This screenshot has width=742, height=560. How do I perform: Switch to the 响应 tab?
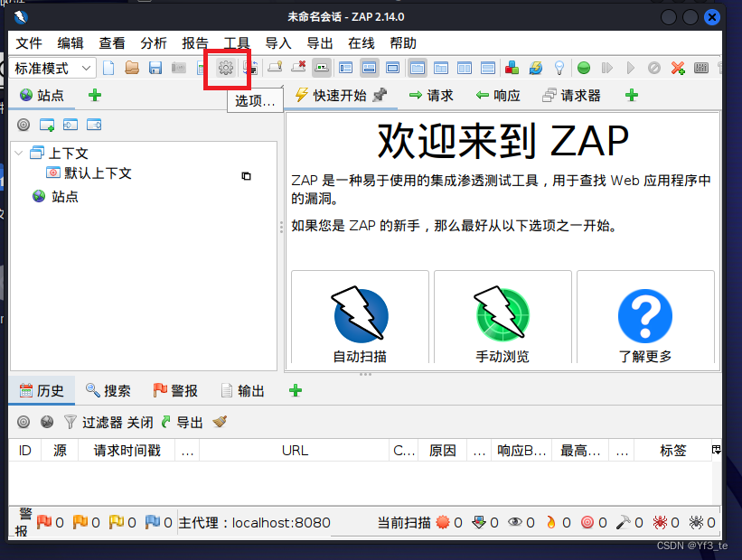tap(498, 96)
